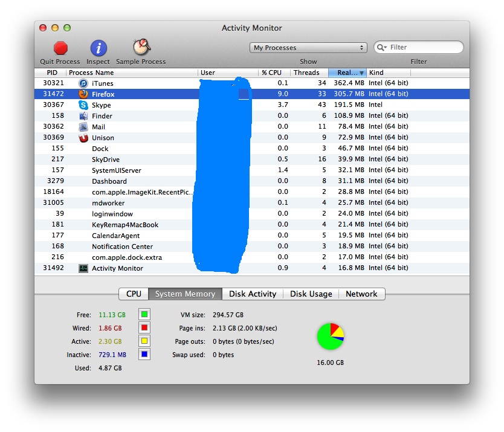Switch to the Network tab
This screenshot has height=432, width=504.
click(x=361, y=294)
